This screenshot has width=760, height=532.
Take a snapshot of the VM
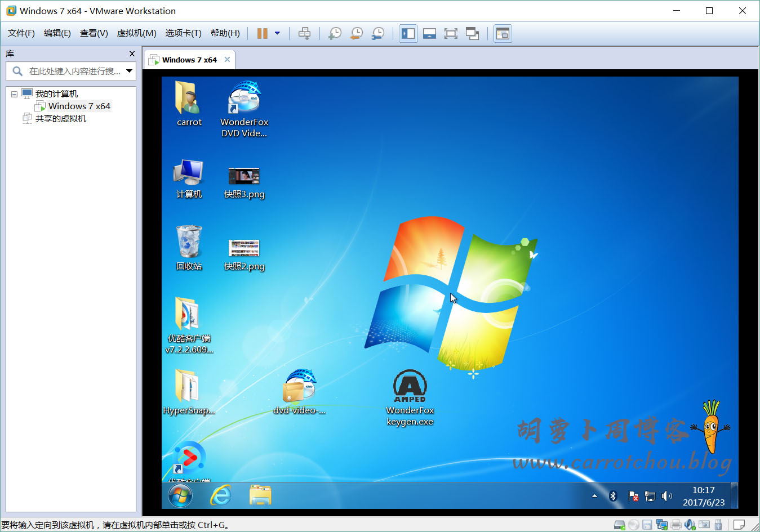[335, 34]
